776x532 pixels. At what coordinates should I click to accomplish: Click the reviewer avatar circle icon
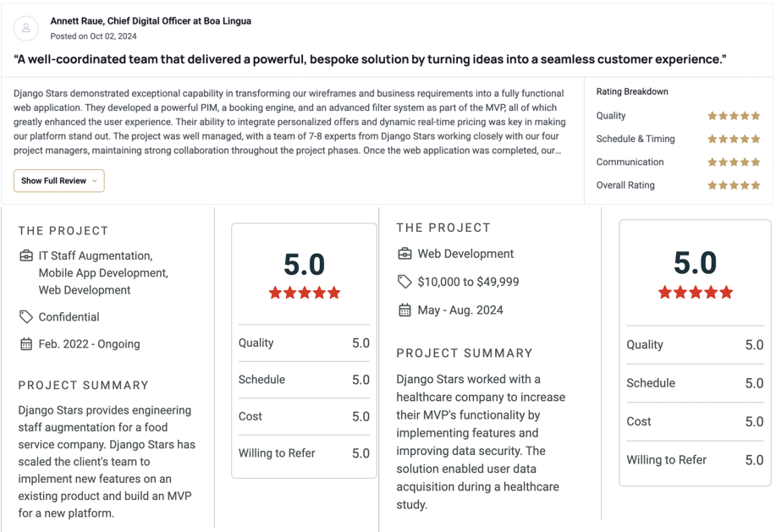[x=25, y=28]
